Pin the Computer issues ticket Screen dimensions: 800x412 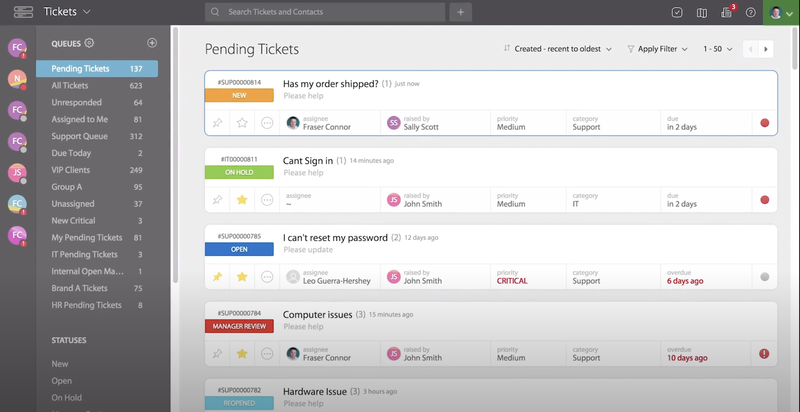click(x=217, y=354)
